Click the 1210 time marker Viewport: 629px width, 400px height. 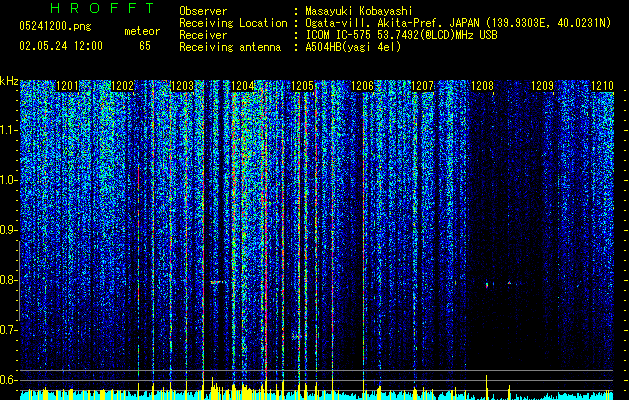pos(603,86)
